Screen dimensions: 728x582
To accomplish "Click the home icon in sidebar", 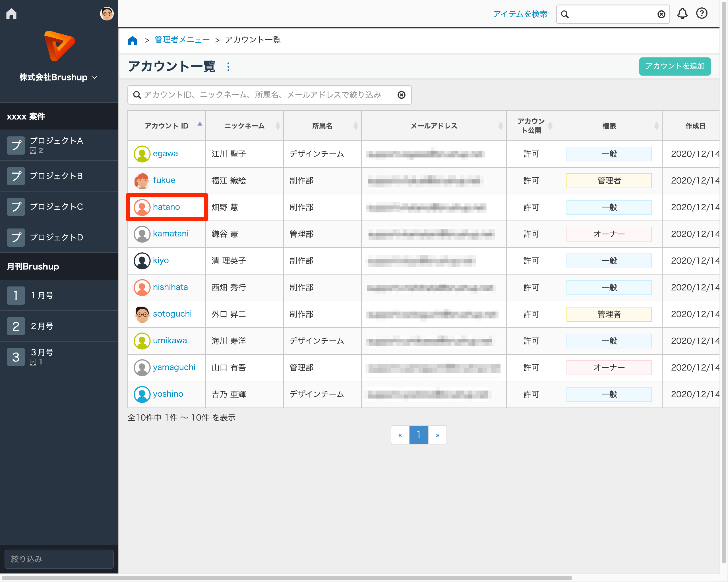I will click(11, 14).
